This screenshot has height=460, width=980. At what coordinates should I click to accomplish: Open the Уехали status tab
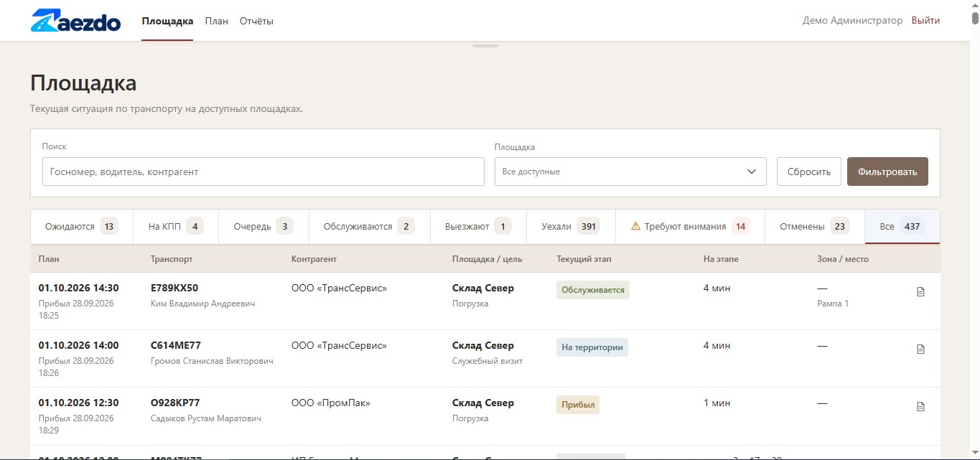click(x=571, y=227)
